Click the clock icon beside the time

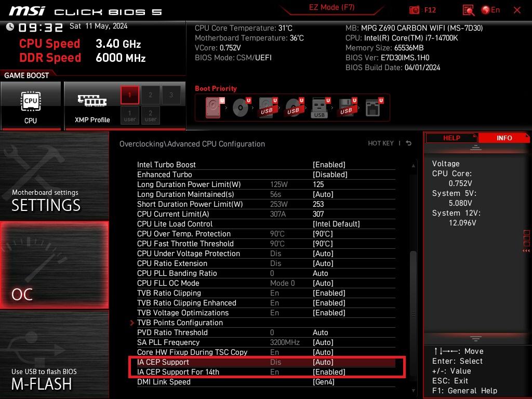10,27
